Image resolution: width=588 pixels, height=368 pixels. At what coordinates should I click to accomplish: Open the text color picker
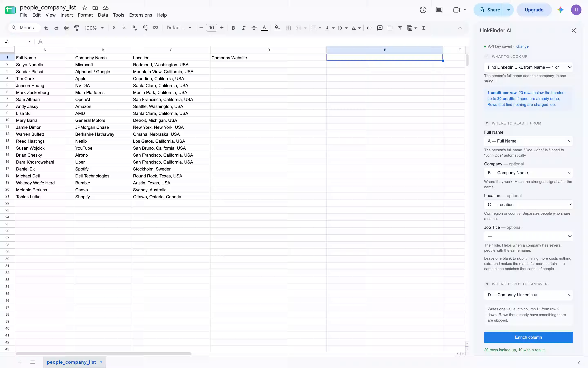264,28
